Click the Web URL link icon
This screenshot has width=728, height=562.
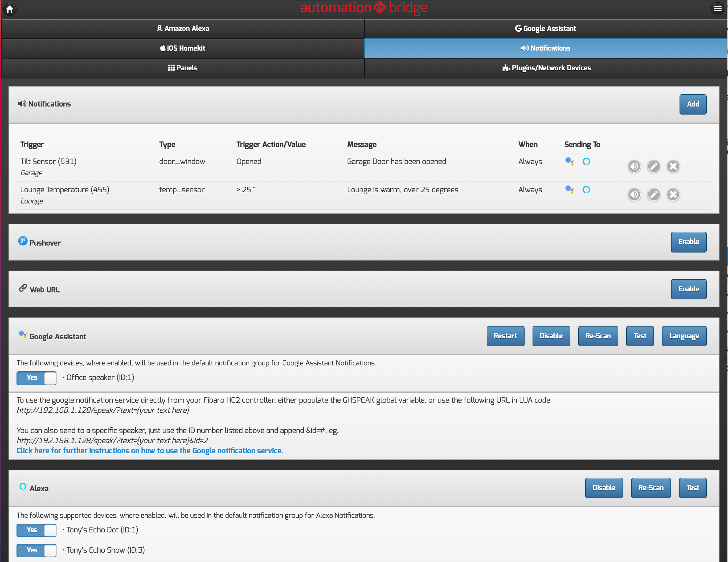tap(23, 288)
